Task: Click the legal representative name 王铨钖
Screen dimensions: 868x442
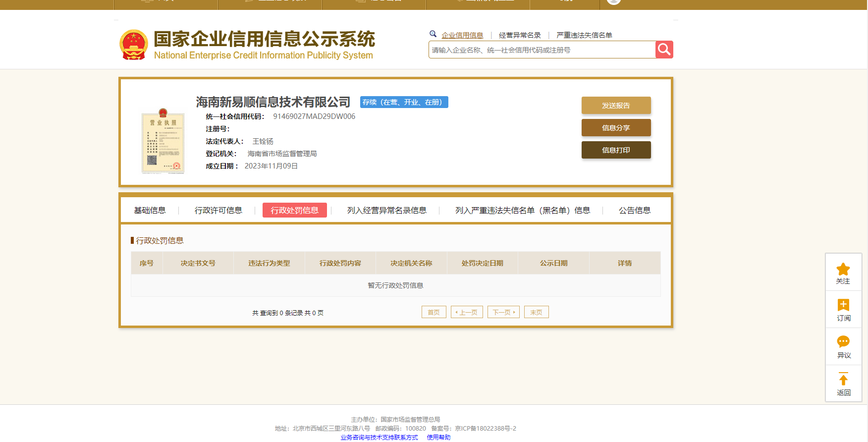Action: point(263,141)
